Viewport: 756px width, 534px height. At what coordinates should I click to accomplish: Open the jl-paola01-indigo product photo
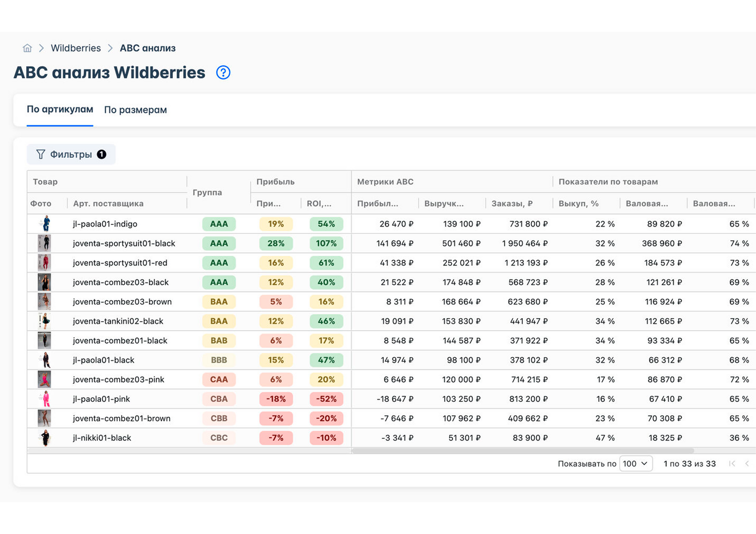(x=45, y=224)
